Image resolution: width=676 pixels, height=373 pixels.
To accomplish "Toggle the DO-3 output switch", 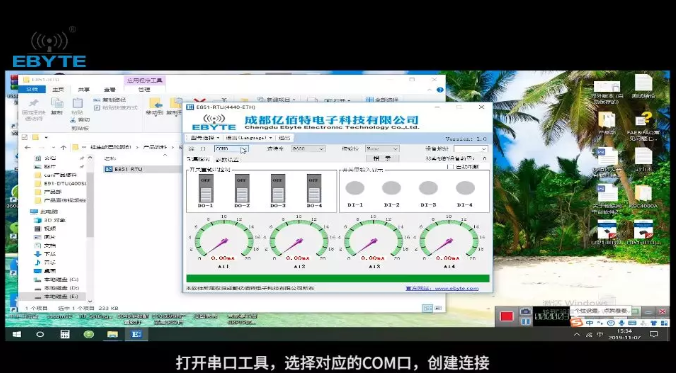I will click(x=278, y=188).
